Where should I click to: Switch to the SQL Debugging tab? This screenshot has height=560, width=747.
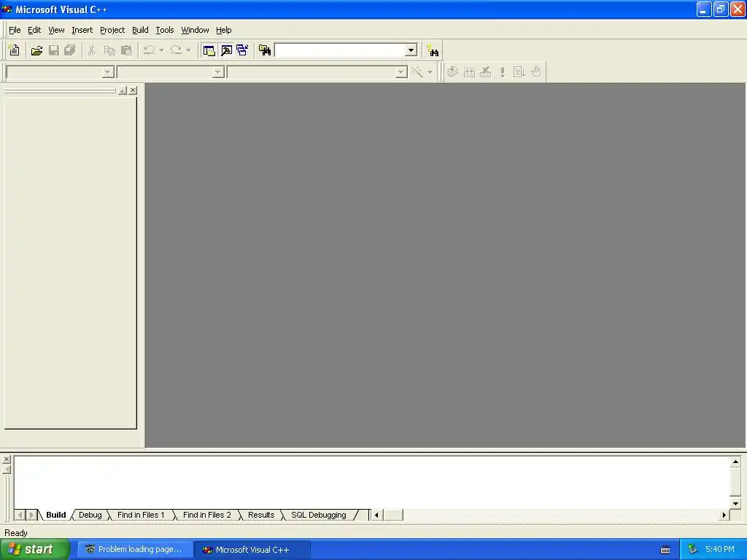click(x=318, y=515)
